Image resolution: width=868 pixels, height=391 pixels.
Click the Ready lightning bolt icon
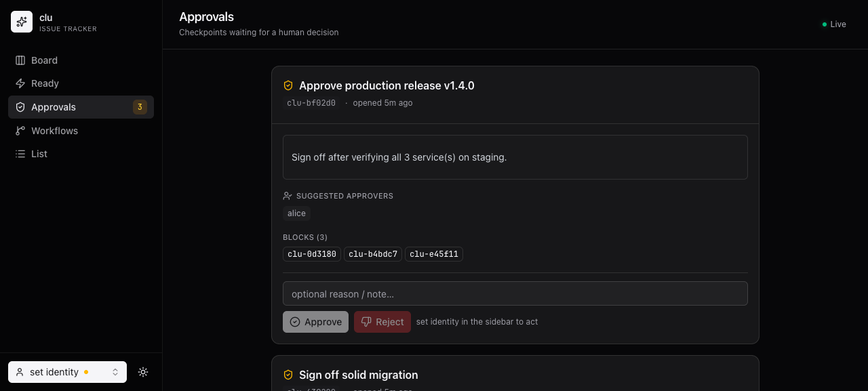[x=20, y=83]
